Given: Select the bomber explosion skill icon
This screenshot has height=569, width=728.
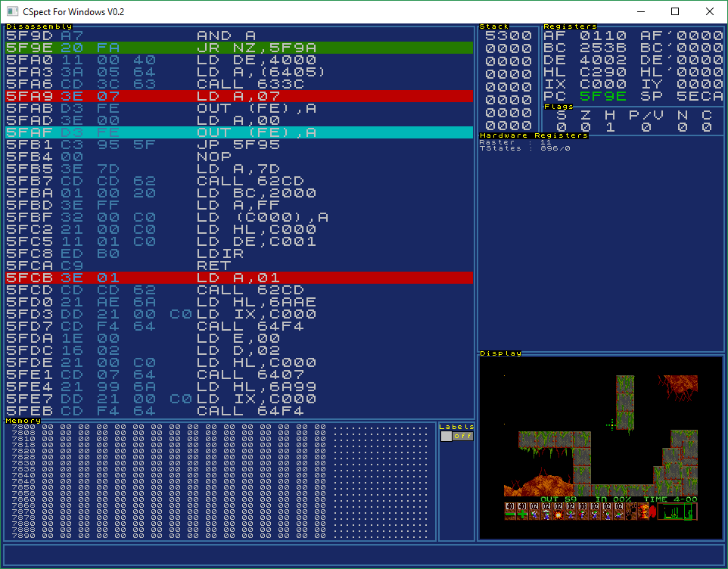Looking at the screenshot, I should point(558,512).
